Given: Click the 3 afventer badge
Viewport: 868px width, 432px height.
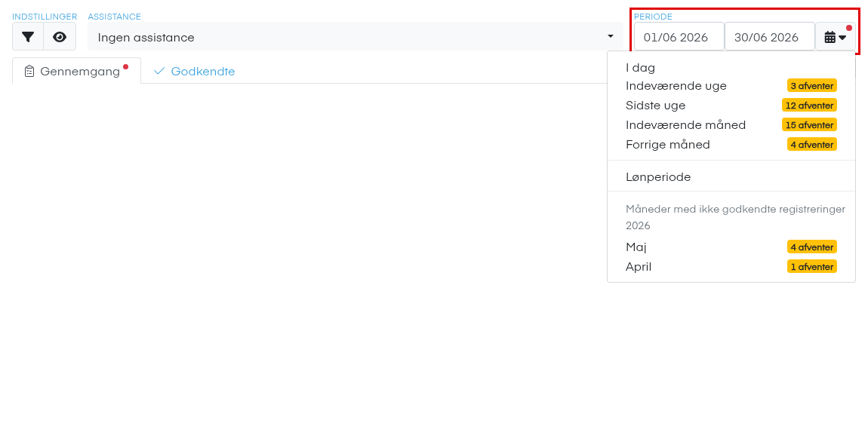Looking at the screenshot, I should point(812,86).
